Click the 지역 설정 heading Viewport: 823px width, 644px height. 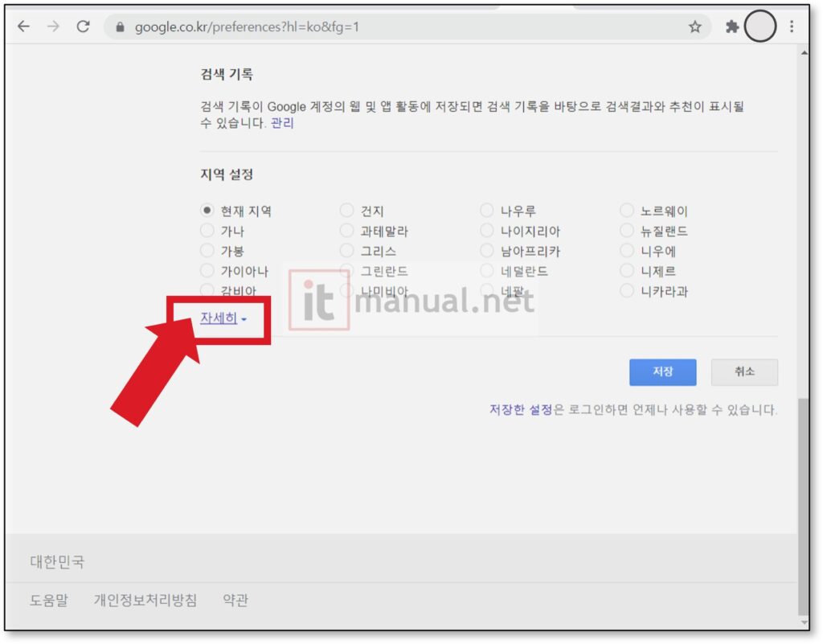pos(227,174)
